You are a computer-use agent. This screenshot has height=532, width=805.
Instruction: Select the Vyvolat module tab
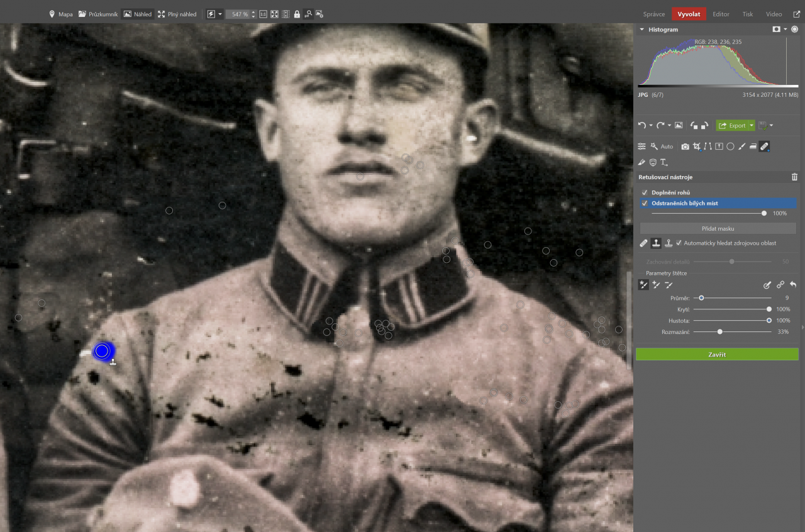[x=689, y=14]
